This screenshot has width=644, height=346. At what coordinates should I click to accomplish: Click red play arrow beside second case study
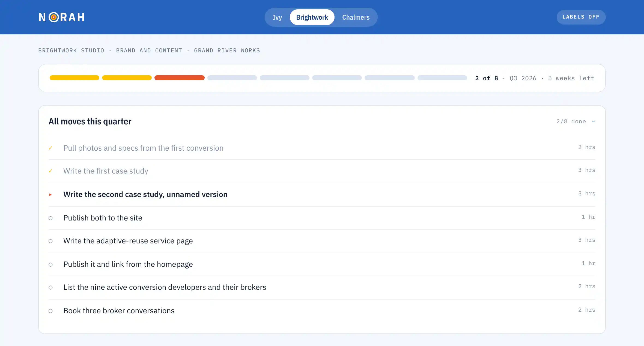(x=50, y=195)
